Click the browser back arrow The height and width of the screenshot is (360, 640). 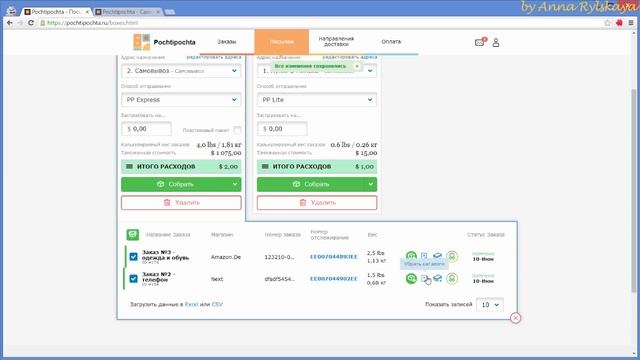click(x=10, y=23)
